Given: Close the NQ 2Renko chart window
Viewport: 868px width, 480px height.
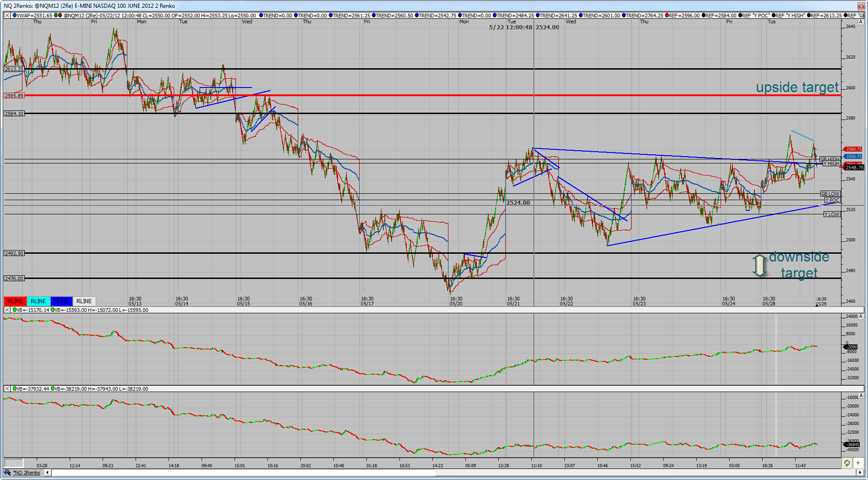Looking at the screenshot, I should [x=861, y=6].
